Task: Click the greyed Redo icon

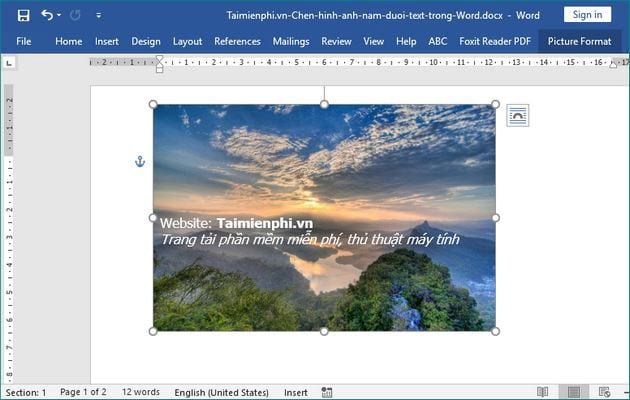Action: pyautogui.click(x=75, y=15)
